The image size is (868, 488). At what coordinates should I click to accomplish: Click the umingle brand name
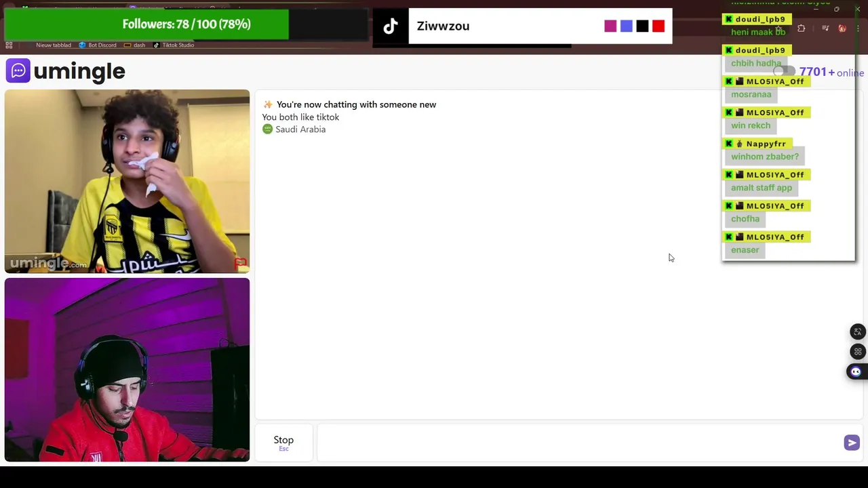click(79, 70)
